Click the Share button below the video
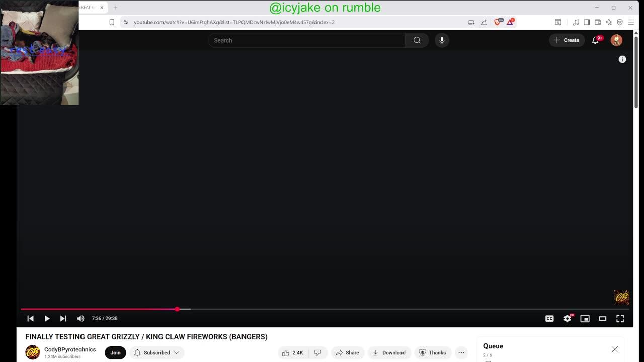Screen dimensions: 644x362 347,352
